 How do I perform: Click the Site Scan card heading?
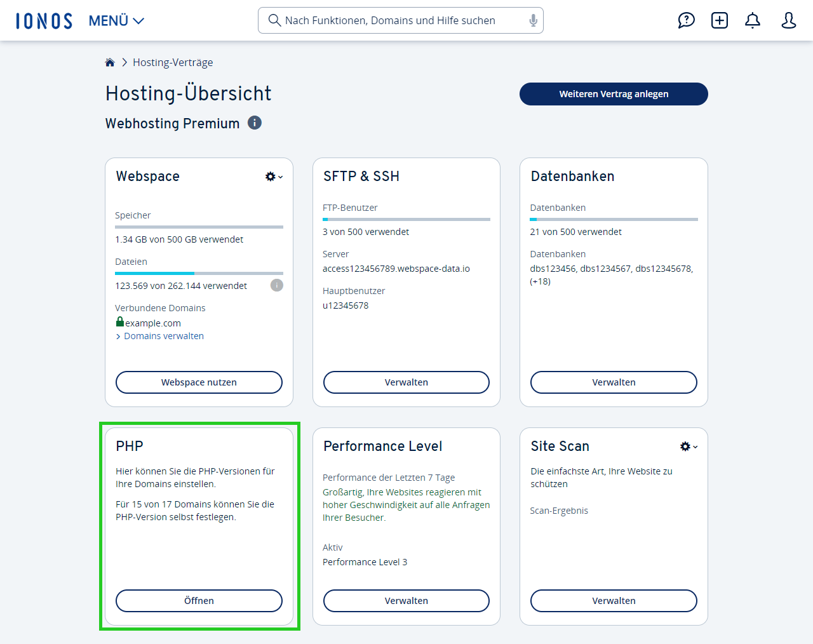tap(560, 446)
